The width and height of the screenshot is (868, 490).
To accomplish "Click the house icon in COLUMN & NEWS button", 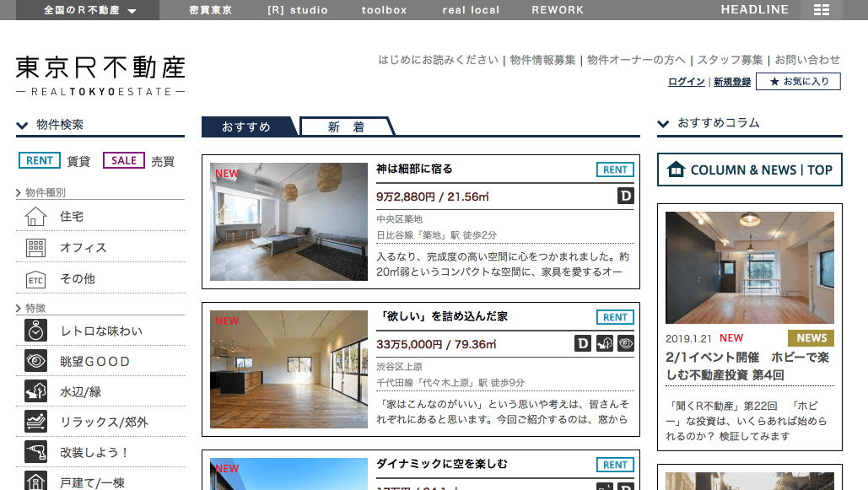I will 676,169.
